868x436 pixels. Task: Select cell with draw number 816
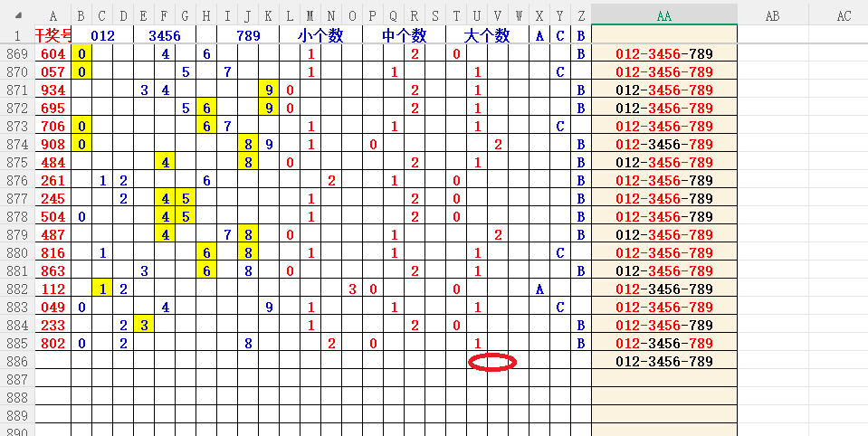(53, 253)
